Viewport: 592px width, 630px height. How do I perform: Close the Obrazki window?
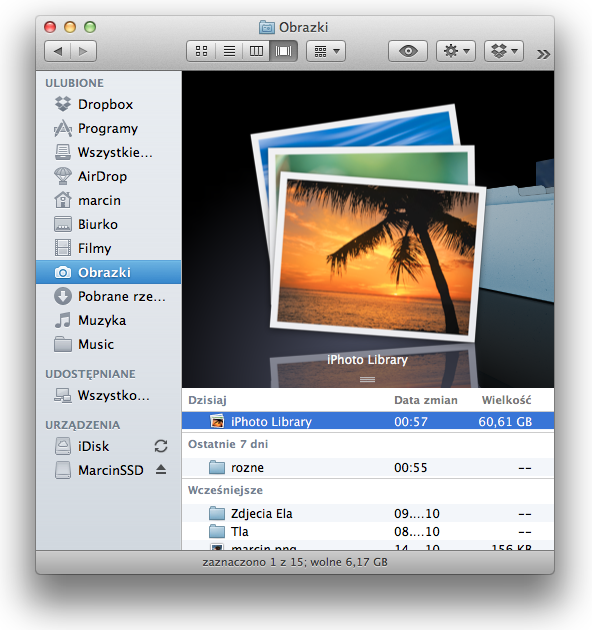point(50,27)
